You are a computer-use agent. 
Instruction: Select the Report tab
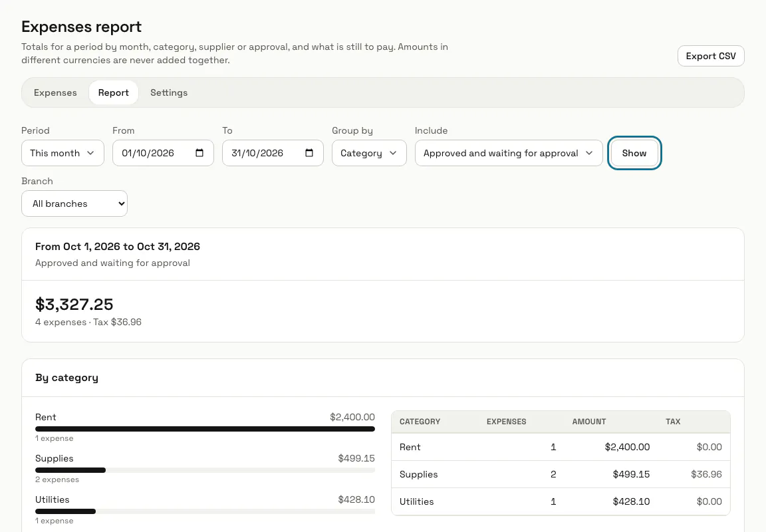click(113, 92)
